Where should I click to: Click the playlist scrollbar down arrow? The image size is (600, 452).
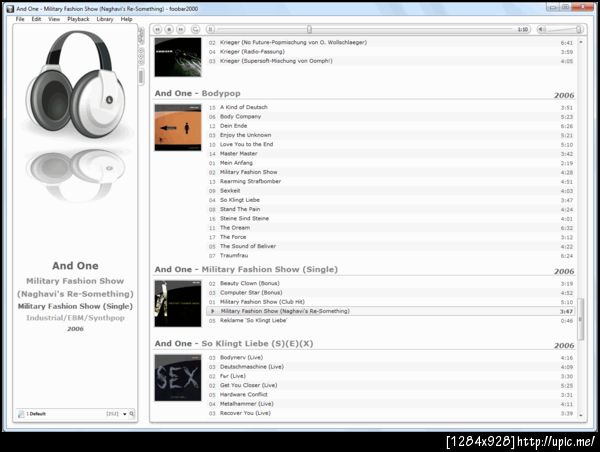pyautogui.click(x=581, y=415)
